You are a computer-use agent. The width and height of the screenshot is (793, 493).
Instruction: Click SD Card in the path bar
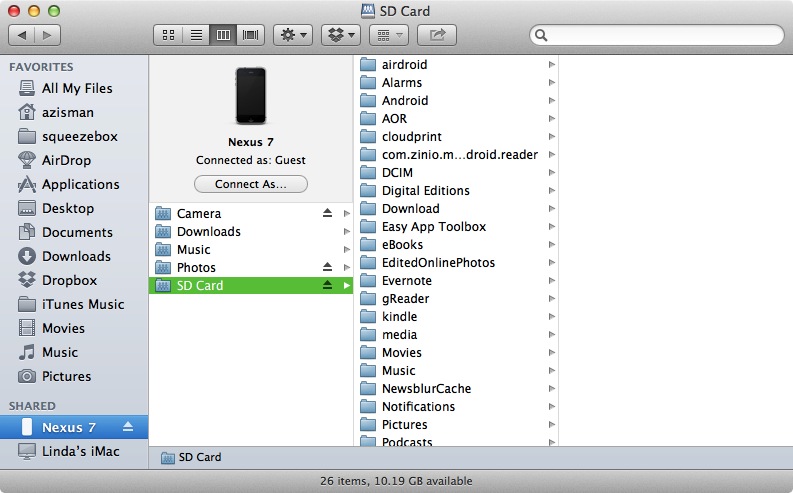191,457
